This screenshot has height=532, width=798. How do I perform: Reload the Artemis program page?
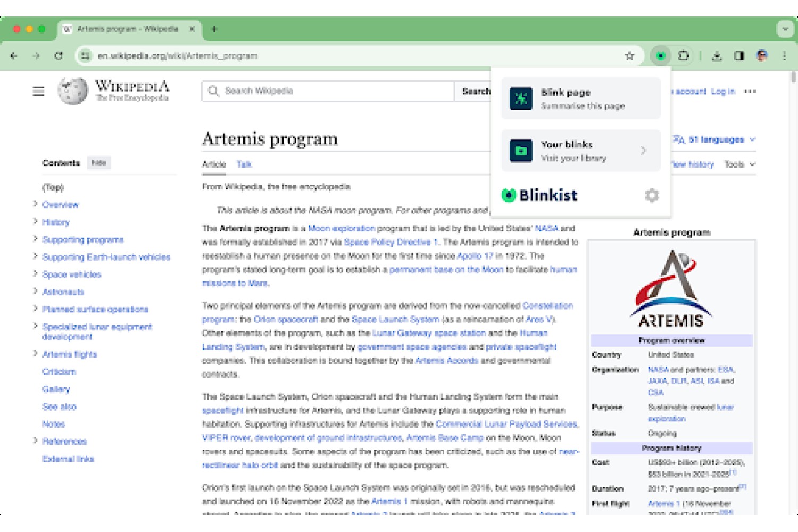click(59, 55)
